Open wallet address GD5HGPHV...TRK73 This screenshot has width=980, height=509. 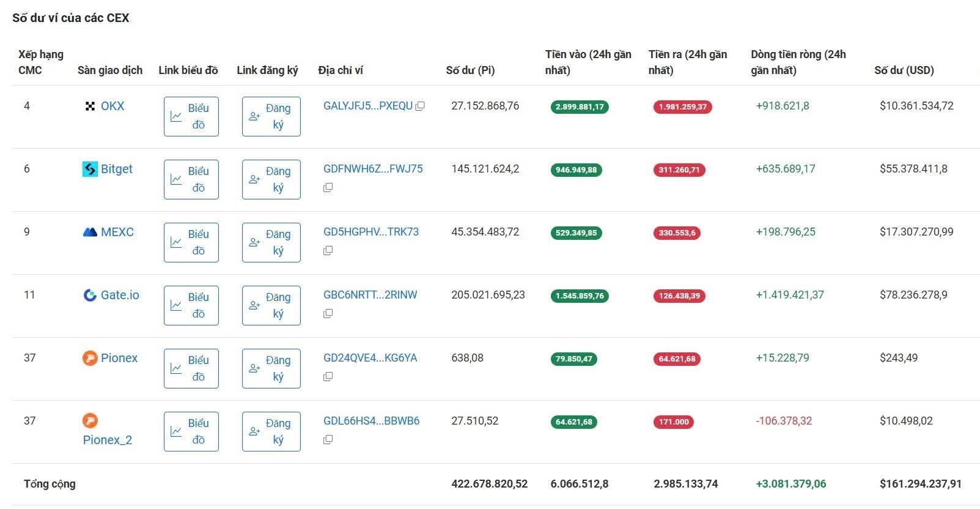point(371,232)
